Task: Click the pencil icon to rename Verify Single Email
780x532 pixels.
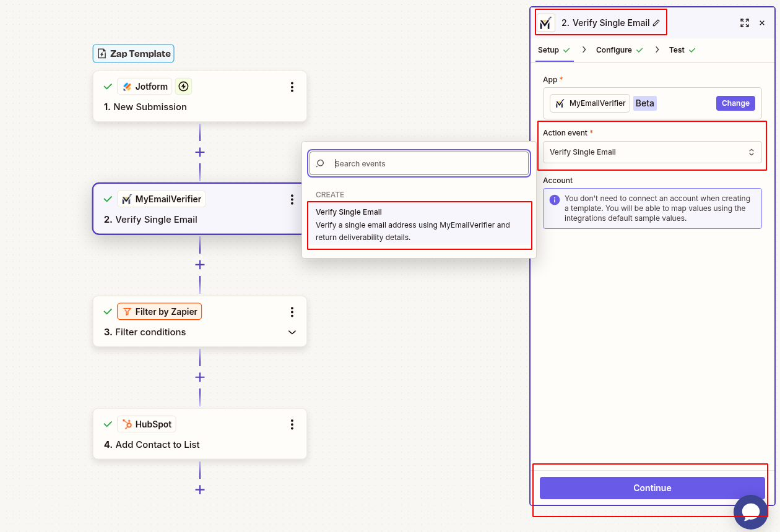Action: coord(657,22)
